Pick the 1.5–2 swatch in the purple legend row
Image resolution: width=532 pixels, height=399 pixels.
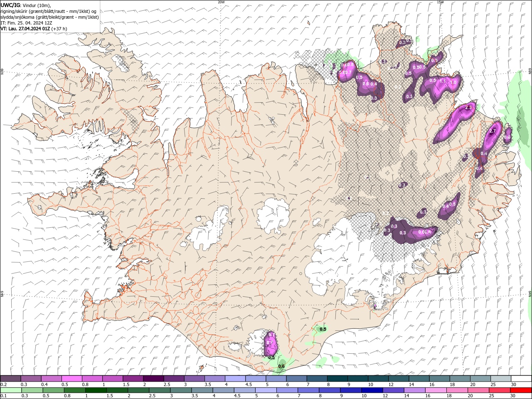point(133,379)
